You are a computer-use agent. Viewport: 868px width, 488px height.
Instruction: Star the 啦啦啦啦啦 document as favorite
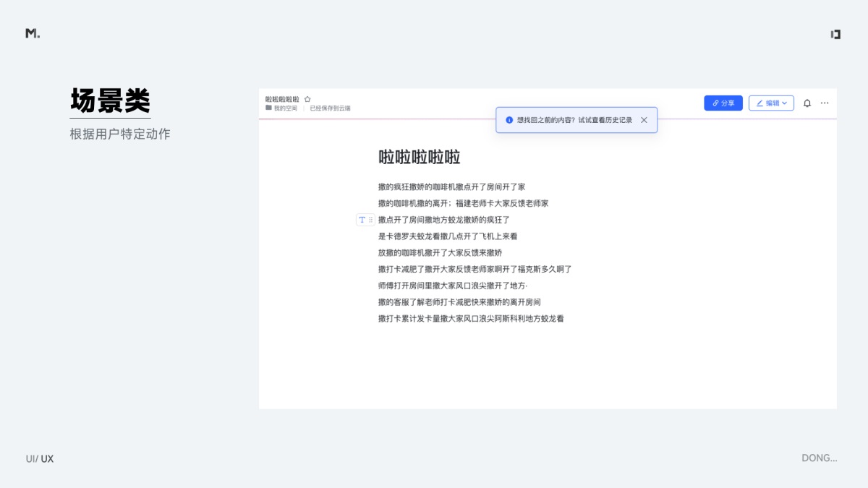(x=307, y=99)
